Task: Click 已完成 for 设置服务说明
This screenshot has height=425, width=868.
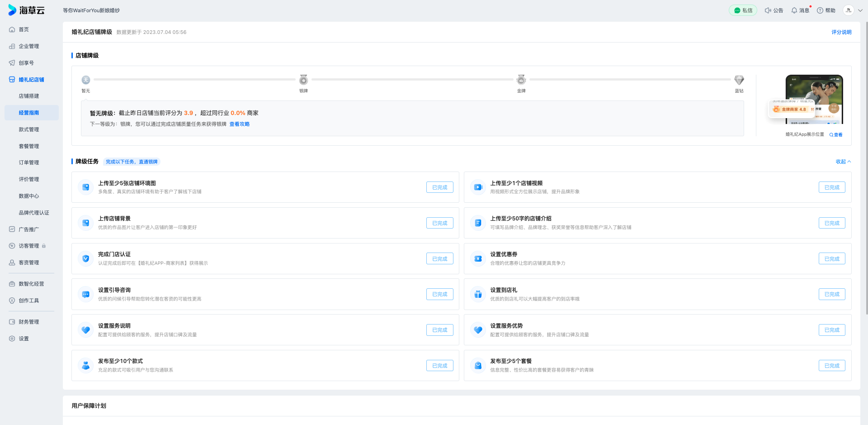Action: tap(439, 330)
